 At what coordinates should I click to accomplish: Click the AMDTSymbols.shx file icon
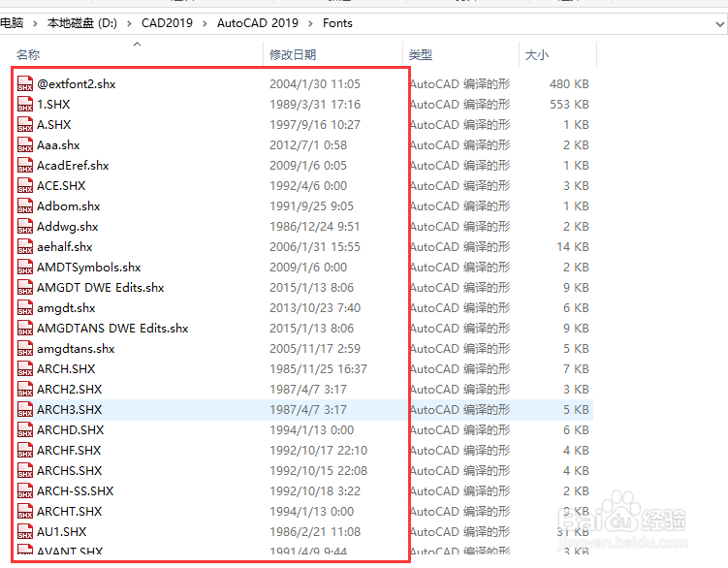pos(25,268)
